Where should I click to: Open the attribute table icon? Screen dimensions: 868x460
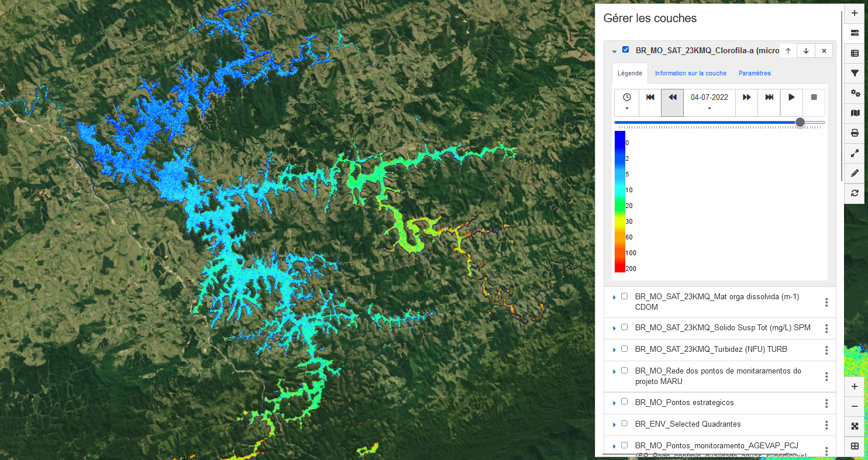tap(855, 53)
